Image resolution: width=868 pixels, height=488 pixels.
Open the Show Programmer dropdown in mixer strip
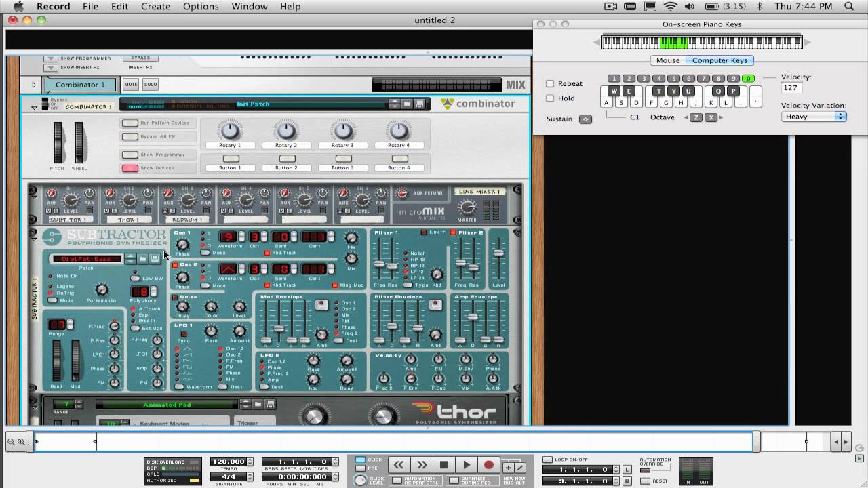(x=50, y=58)
